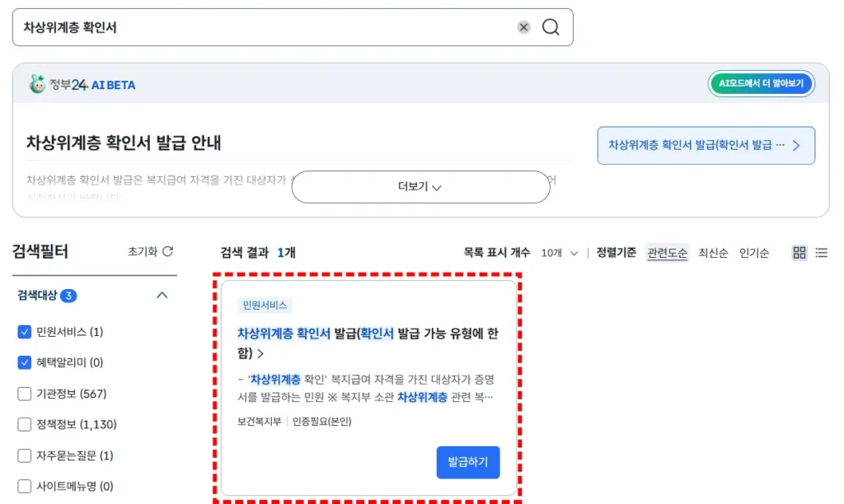Expand the AI summary with 더보기
844x504 pixels.
point(420,187)
